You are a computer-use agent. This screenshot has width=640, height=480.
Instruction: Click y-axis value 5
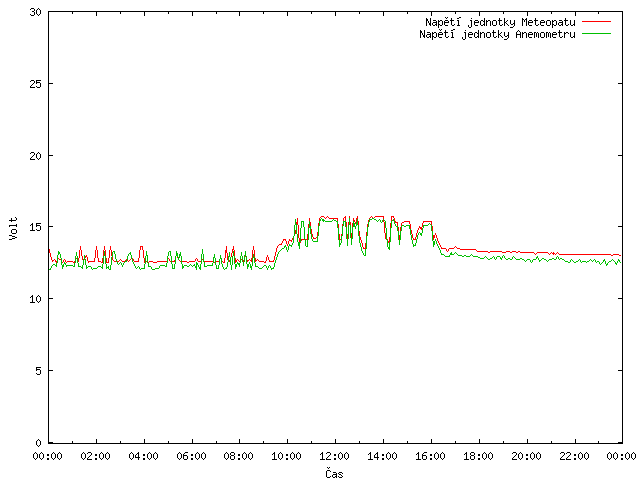click(x=38, y=371)
